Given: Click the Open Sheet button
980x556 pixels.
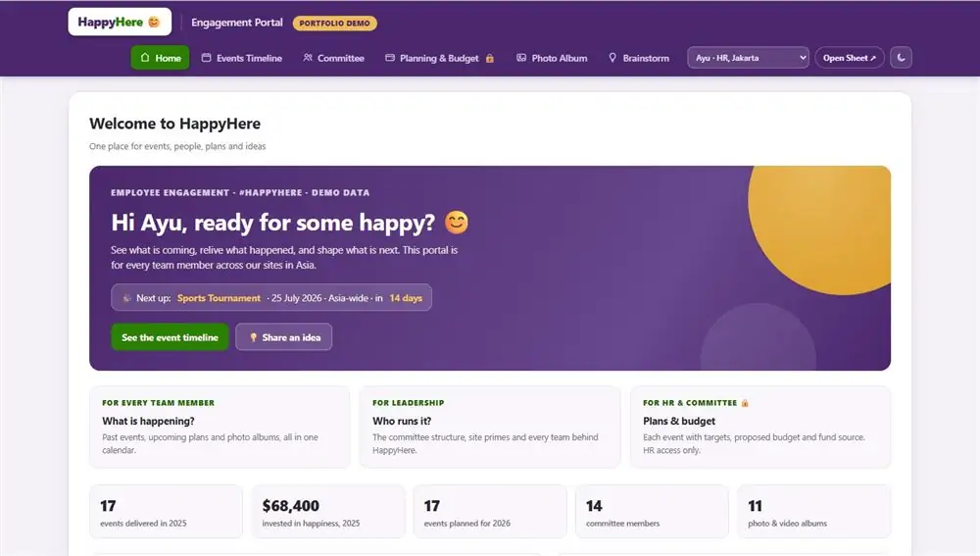Looking at the screenshot, I should click(850, 58).
